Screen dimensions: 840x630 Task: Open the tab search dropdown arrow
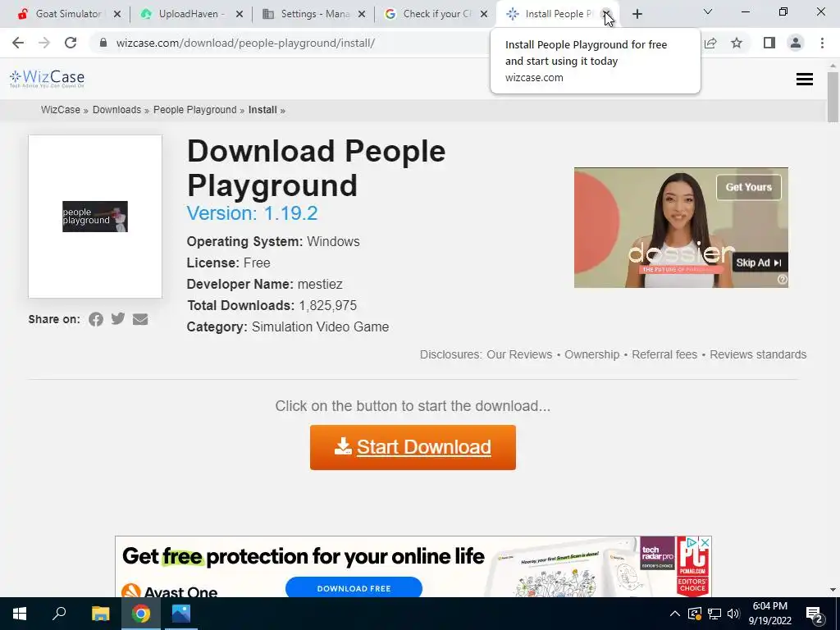(x=708, y=11)
